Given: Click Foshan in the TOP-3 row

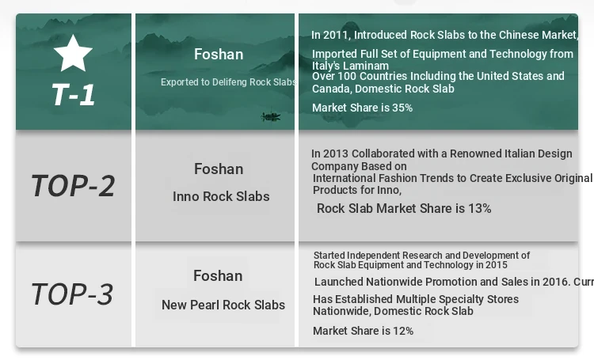Looking at the screenshot, I should 218,276.
